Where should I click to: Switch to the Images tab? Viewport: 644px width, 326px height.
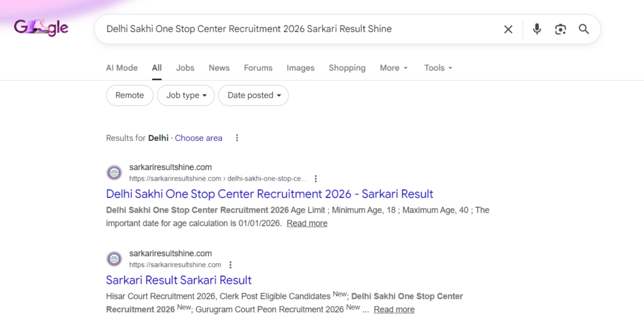pyautogui.click(x=301, y=68)
